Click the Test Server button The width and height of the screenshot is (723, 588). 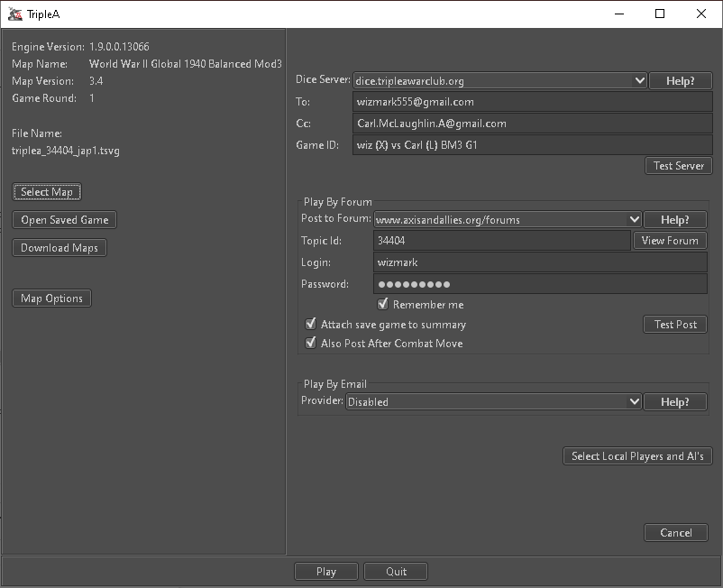coord(679,166)
